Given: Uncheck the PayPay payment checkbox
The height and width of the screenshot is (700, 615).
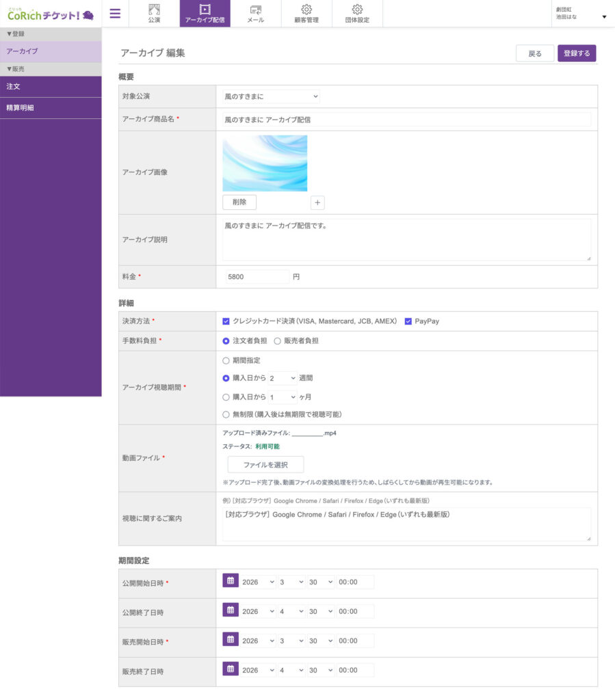Looking at the screenshot, I should coord(408,321).
